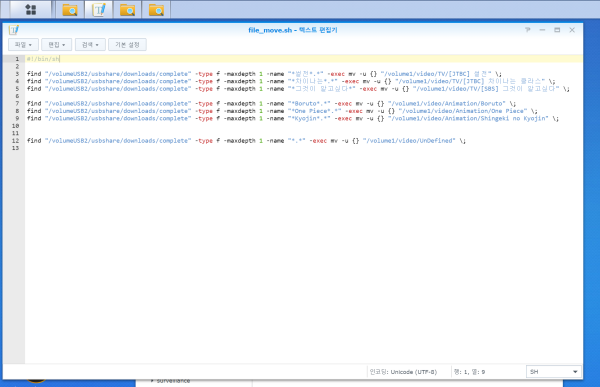The width and height of the screenshot is (600, 387).
Task: Click "*Boruto*.*" name pattern on line 7
Action: 309,104
